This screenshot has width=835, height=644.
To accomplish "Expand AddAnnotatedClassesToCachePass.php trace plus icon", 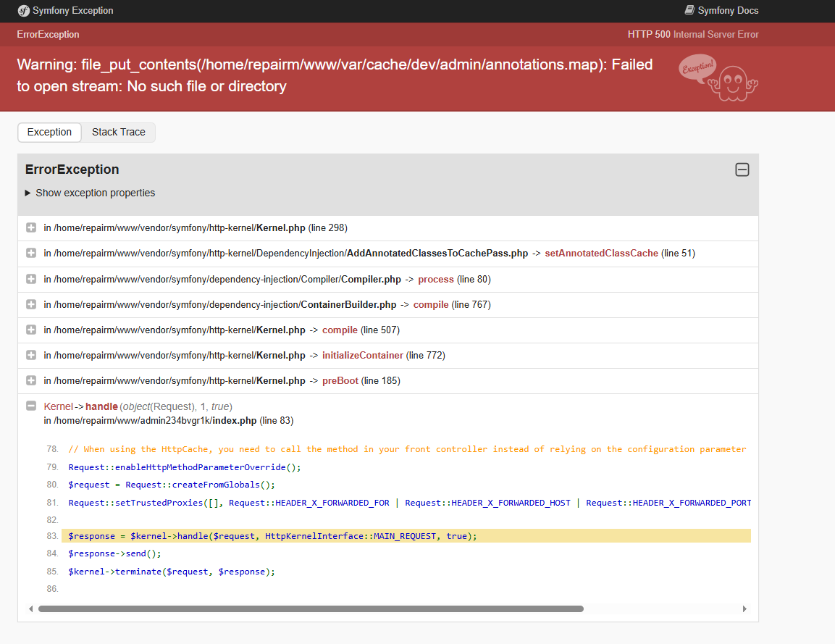I will pos(31,253).
